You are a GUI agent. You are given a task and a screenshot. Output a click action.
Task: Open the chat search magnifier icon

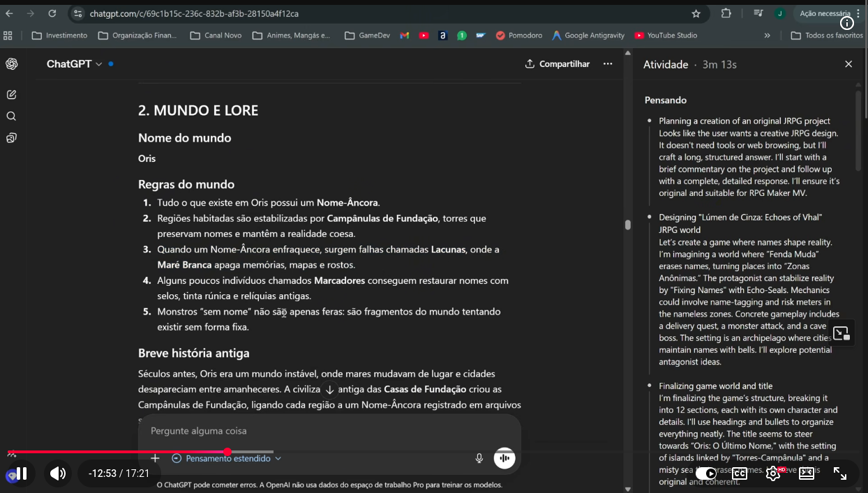11,116
